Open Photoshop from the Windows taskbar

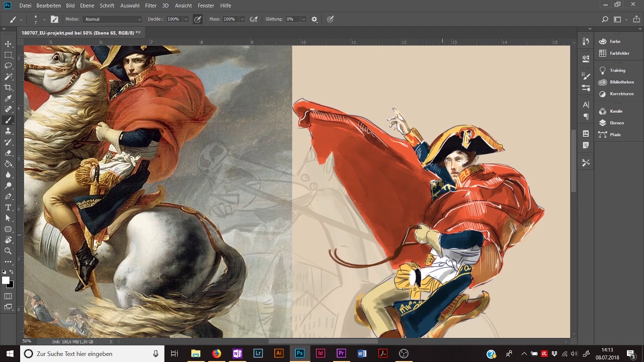[299, 353]
